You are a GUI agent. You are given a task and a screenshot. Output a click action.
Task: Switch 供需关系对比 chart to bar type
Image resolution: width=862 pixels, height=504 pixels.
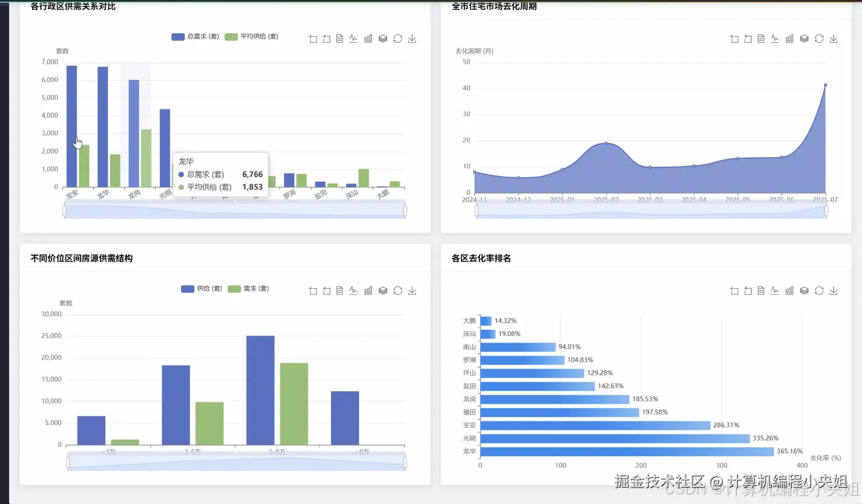pos(368,39)
